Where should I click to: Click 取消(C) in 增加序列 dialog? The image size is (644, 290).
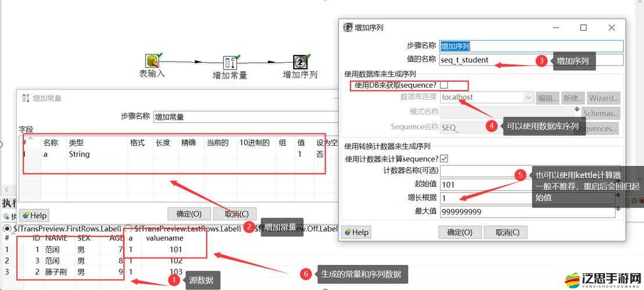pyautogui.click(x=505, y=232)
